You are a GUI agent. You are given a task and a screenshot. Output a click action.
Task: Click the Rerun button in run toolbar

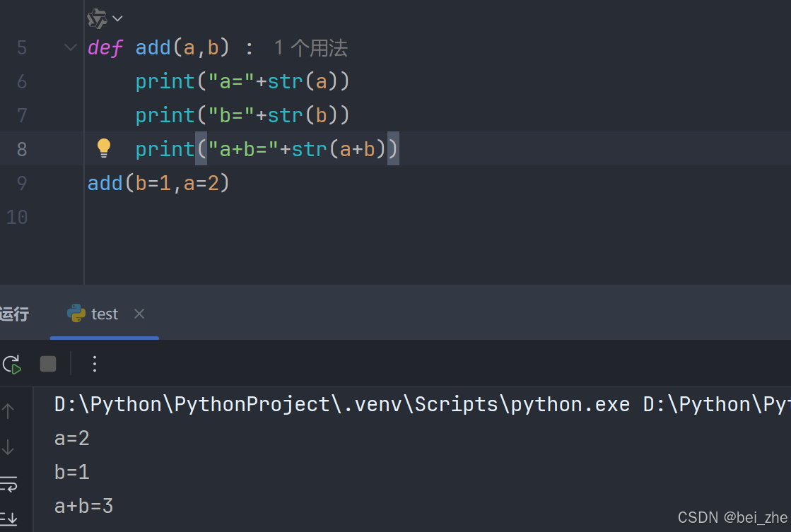(11, 364)
